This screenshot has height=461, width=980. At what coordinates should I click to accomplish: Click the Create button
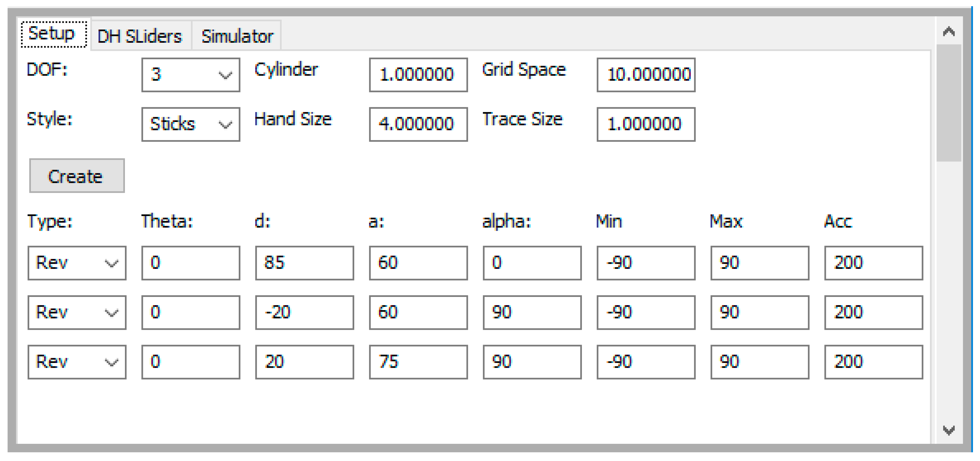(77, 176)
